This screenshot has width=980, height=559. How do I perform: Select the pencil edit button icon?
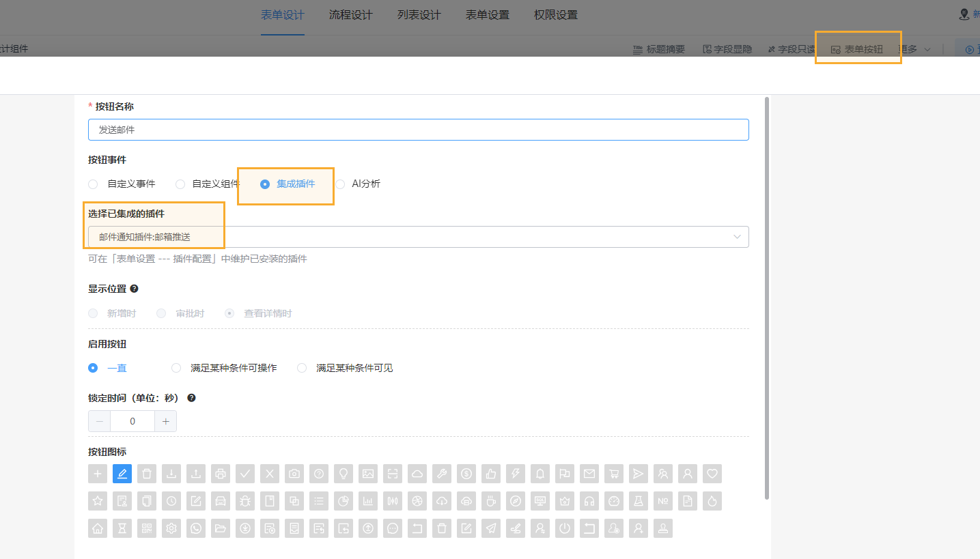coord(122,473)
